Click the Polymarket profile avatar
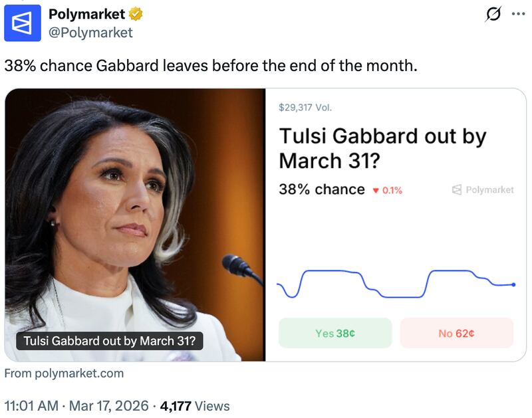Image resolution: width=532 pixels, height=418 pixels. (22, 23)
